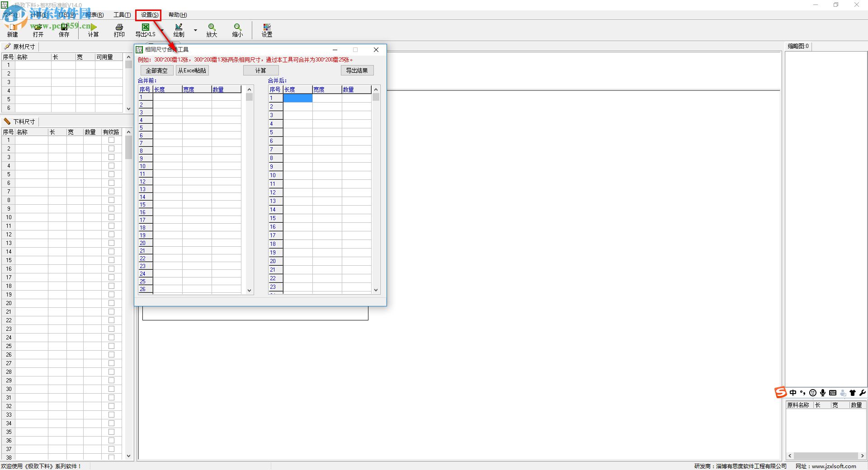868x470 pixels.
Task: Click the left arrow of the 原料名称 list scrollbar
Action: [790, 456]
